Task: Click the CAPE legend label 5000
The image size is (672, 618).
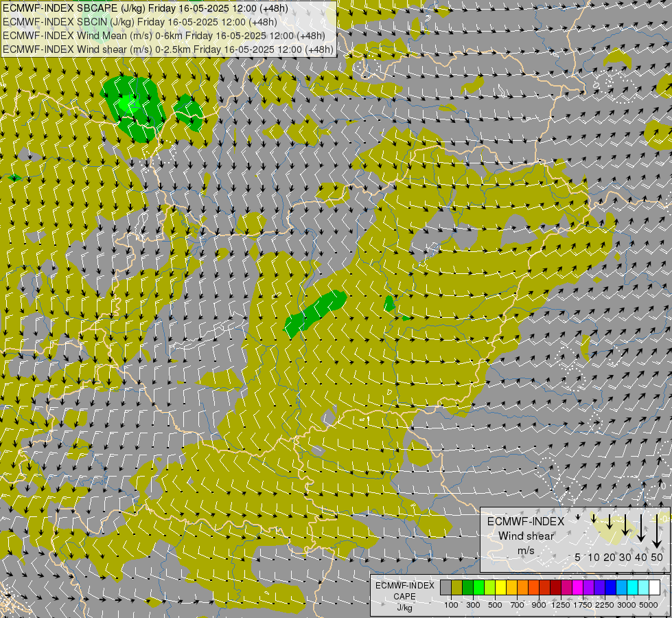Action: 649,605
